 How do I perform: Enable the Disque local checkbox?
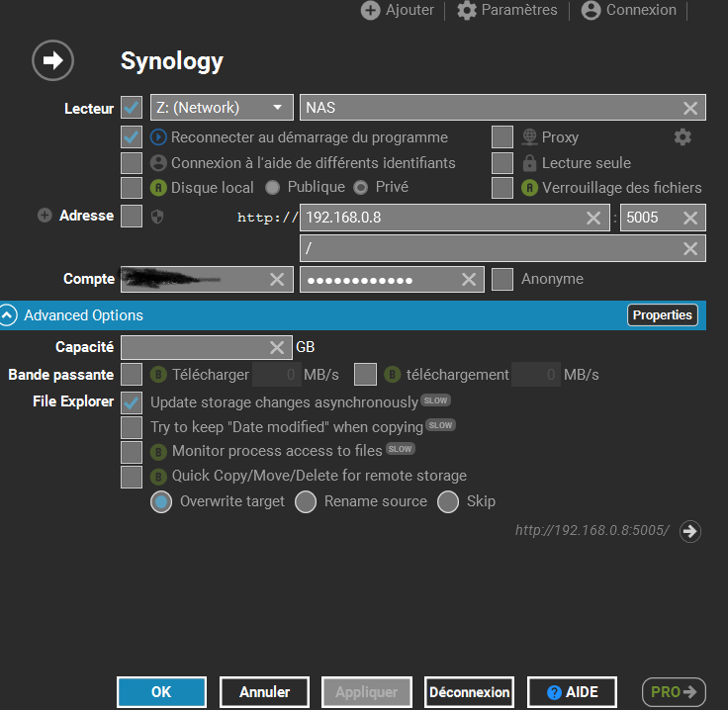tap(132, 188)
